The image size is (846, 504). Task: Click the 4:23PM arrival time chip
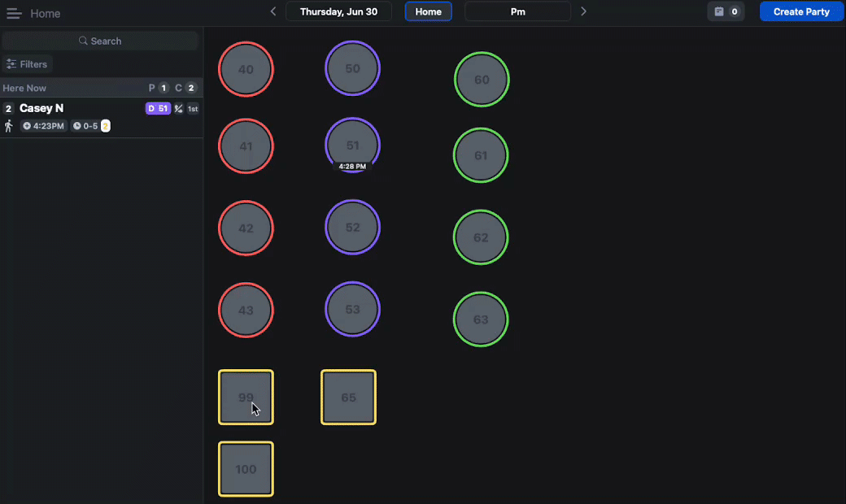click(43, 126)
